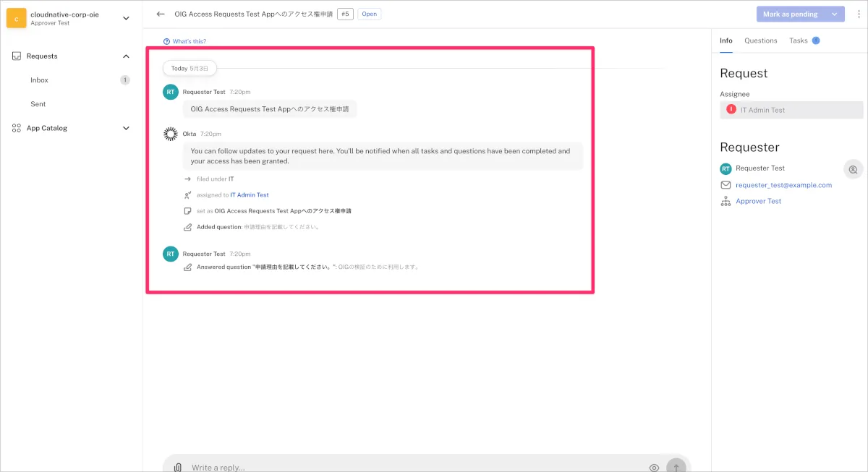The width and height of the screenshot is (868, 472).
Task: Switch to the Tasks tab
Action: point(799,41)
